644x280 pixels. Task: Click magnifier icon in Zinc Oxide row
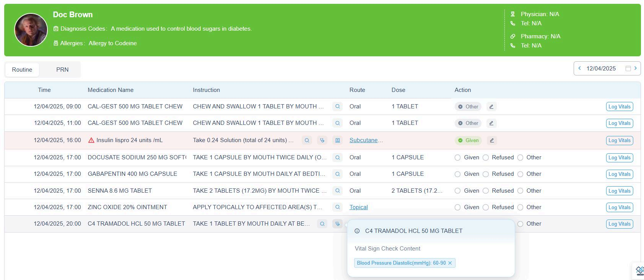tap(337, 207)
